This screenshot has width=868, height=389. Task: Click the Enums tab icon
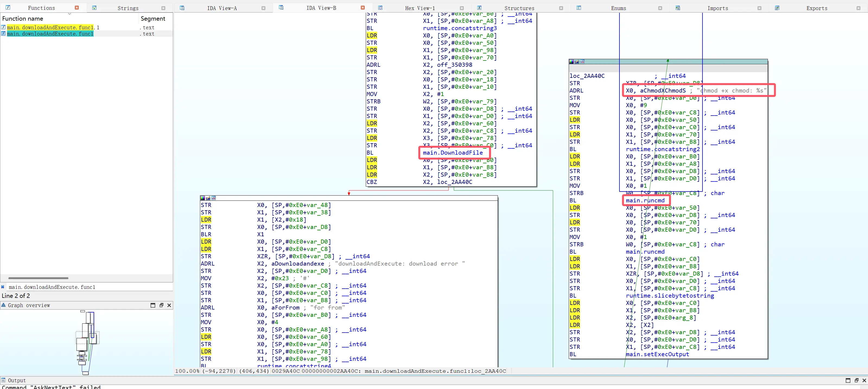(x=578, y=8)
